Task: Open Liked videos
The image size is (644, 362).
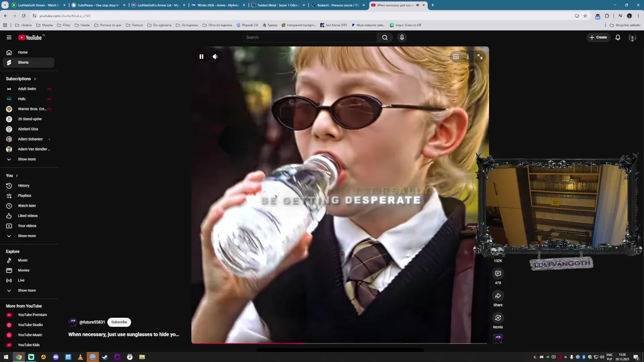Action: (x=29, y=216)
